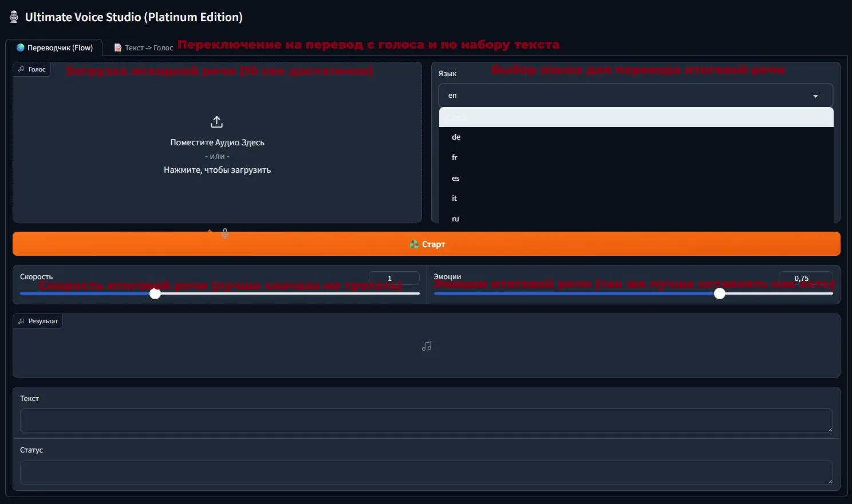Click the music note placeholder in result panel
The height and width of the screenshot is (504, 852).
click(x=427, y=346)
